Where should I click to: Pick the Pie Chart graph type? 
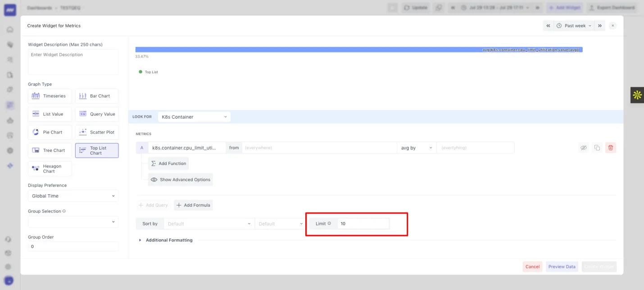coord(50,132)
